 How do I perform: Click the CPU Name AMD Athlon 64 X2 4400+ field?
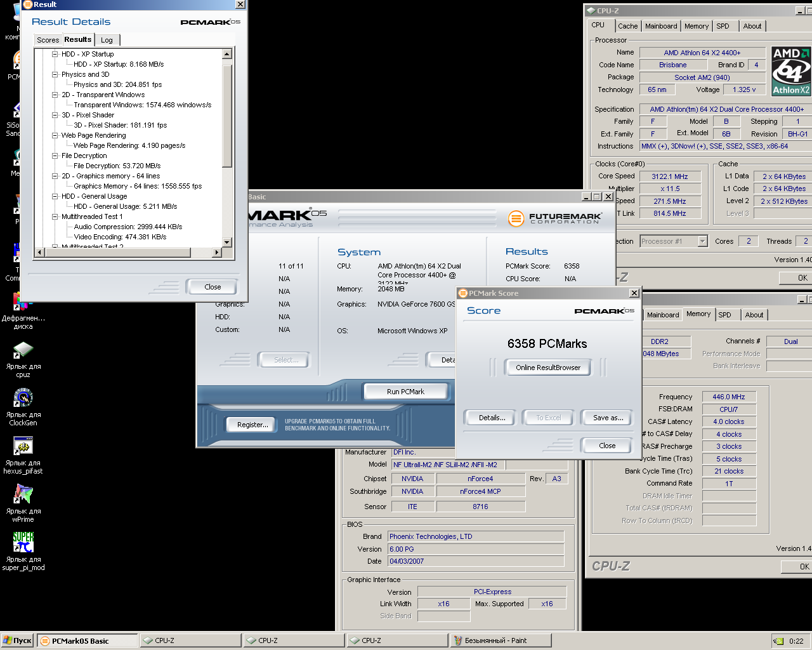[x=702, y=53]
